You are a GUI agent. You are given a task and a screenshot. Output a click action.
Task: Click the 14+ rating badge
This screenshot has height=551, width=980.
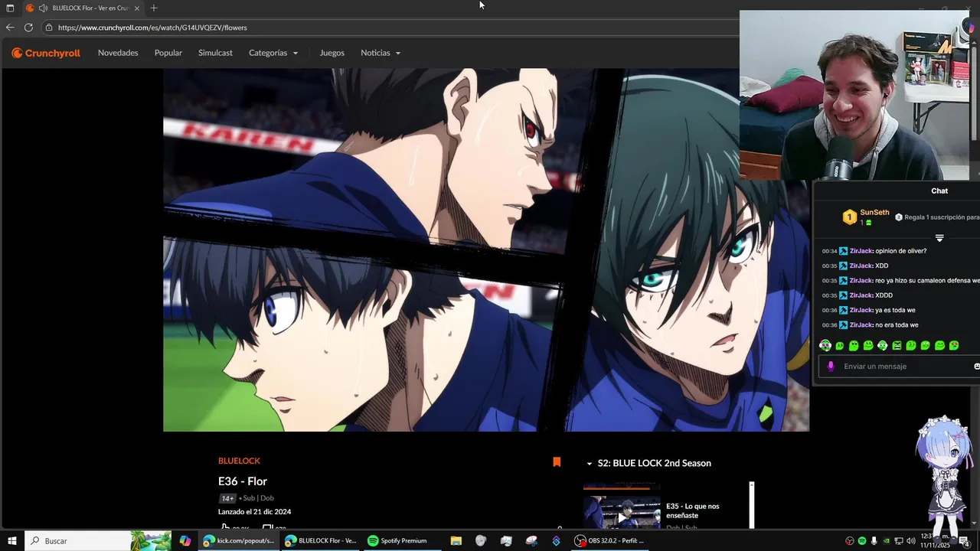[x=227, y=498]
